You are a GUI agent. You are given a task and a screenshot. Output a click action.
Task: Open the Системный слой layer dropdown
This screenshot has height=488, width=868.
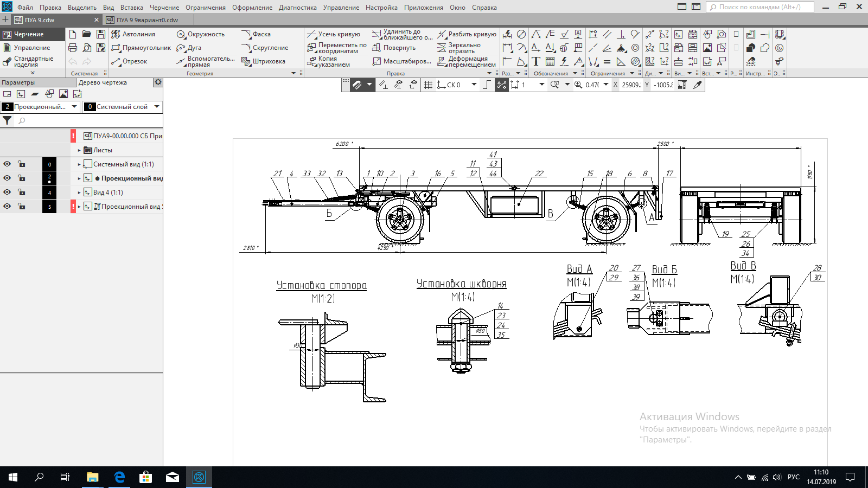(157, 107)
